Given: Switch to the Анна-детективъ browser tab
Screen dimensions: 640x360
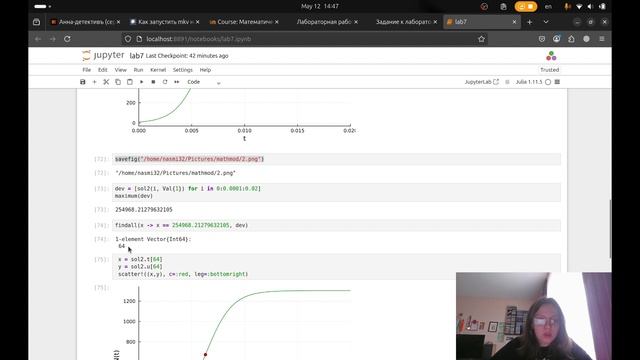Looking at the screenshot, I should click(86, 22).
